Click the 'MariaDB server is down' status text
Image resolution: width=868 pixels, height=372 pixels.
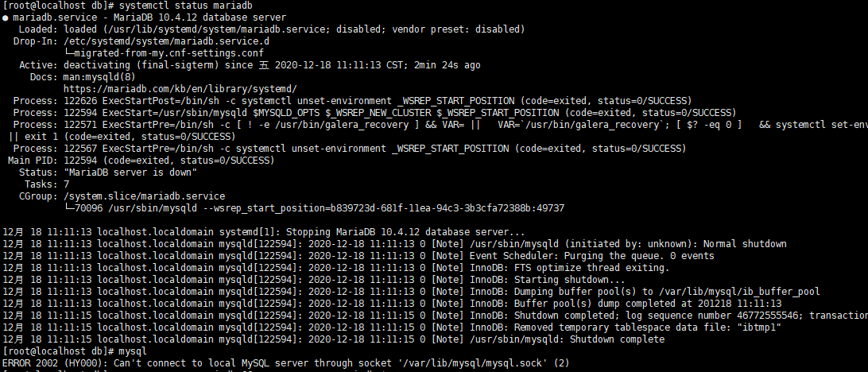coord(130,172)
